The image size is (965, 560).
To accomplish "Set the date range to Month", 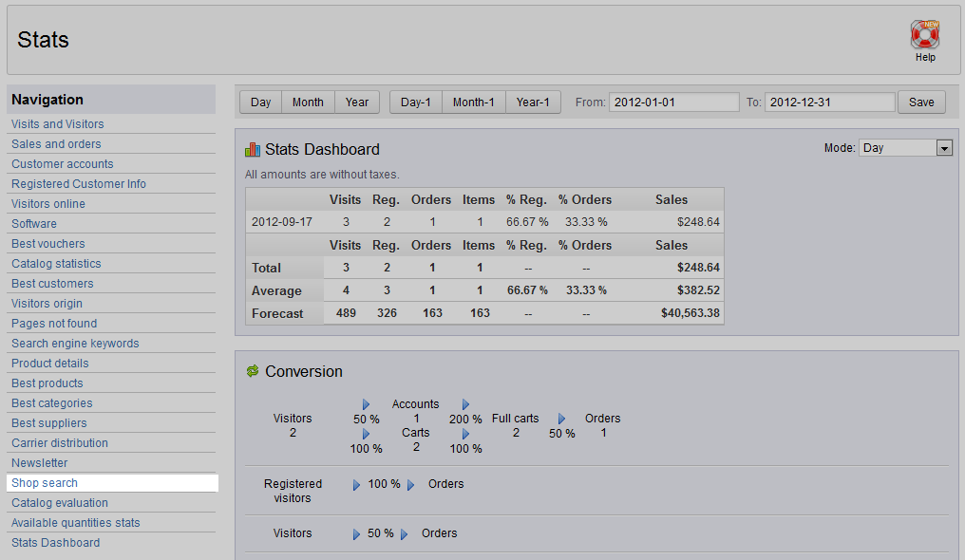I will click(309, 103).
